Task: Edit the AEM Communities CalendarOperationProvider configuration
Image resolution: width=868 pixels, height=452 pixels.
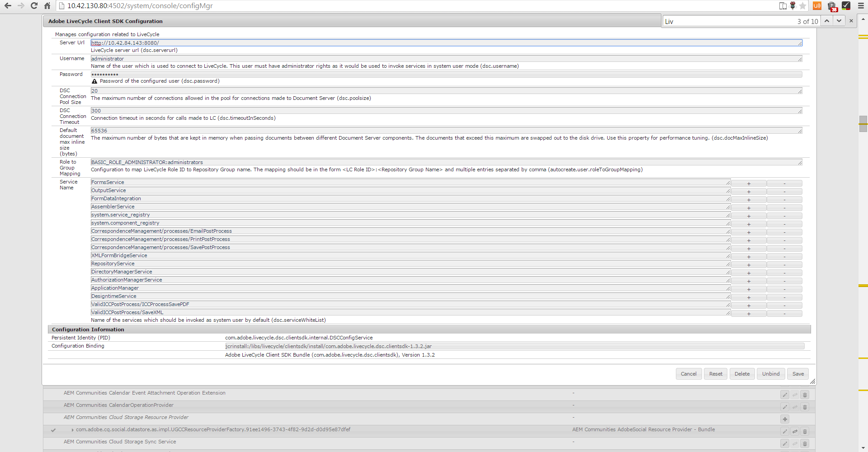Action: [785, 407]
